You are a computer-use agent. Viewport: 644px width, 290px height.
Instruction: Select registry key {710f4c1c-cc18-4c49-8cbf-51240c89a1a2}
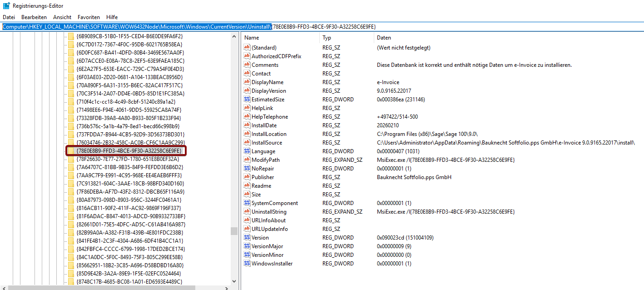coord(126,102)
